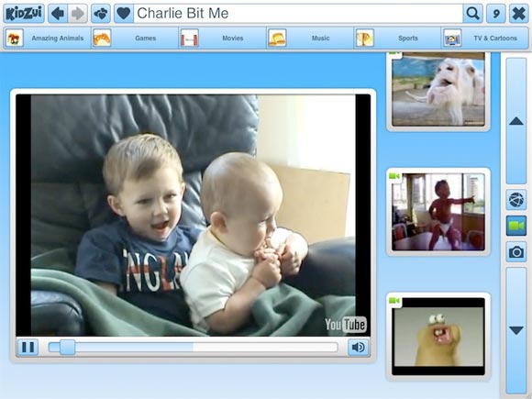Open the KidZui home logo button

click(24, 14)
